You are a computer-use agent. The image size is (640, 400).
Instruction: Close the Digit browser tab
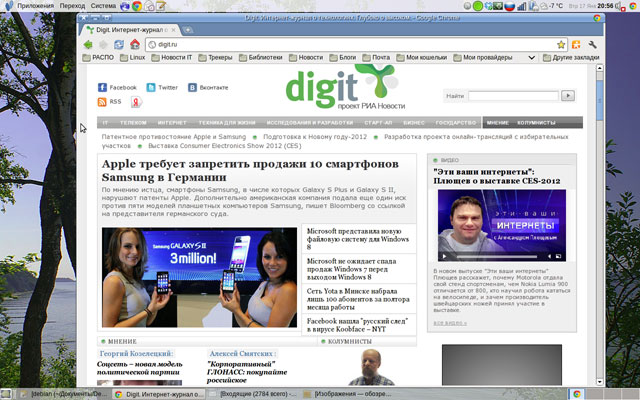[x=173, y=30]
